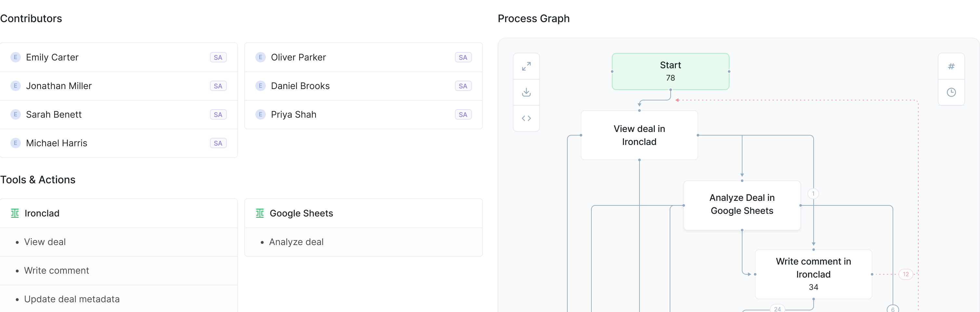
Task: Switch graph to time (clock) view
Action: click(x=951, y=92)
